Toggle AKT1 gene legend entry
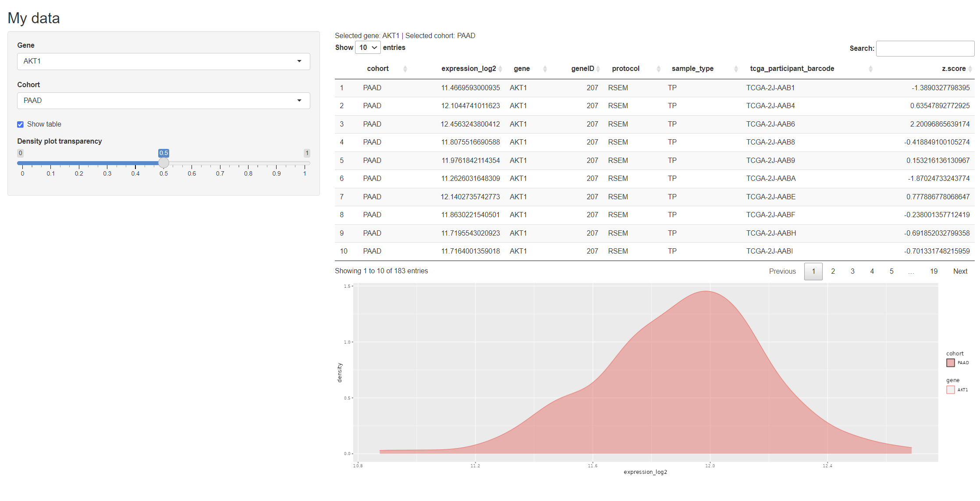Viewport: 980px width, 501px height. pyautogui.click(x=951, y=389)
